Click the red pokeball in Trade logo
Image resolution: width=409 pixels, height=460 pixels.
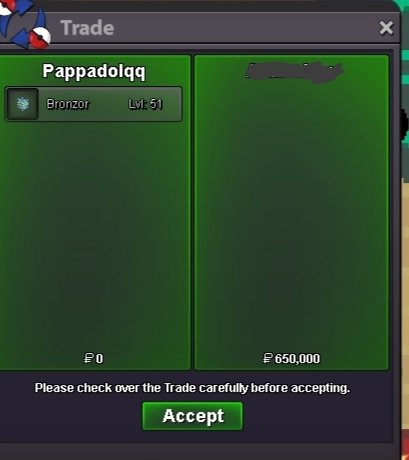coord(39,38)
